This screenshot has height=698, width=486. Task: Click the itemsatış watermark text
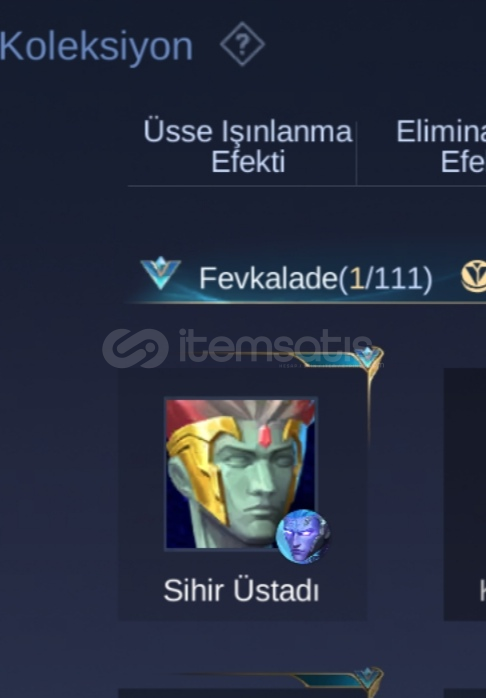[275, 346]
